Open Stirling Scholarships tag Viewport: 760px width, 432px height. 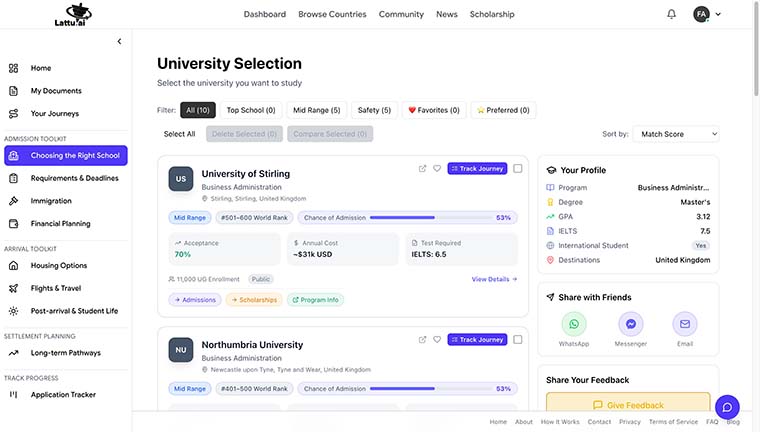pyautogui.click(x=254, y=300)
